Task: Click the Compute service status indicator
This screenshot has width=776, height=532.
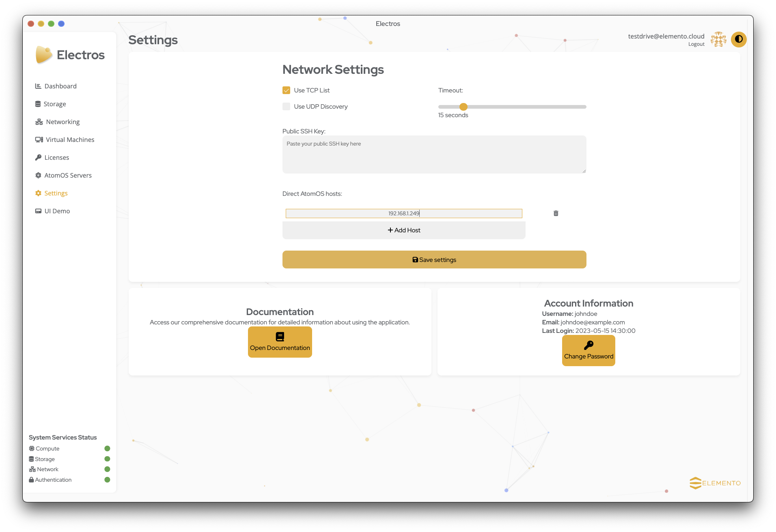Action: point(107,448)
